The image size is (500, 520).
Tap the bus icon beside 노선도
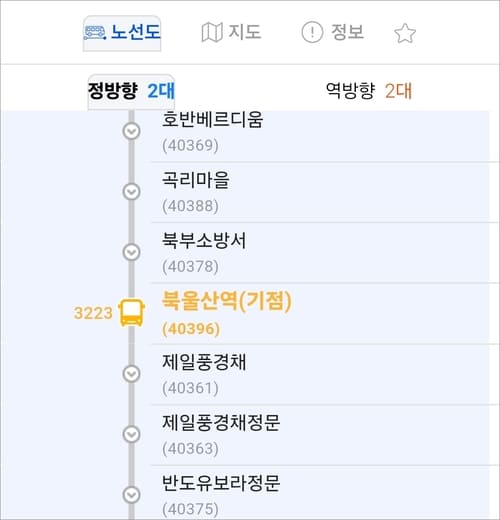coord(95,33)
